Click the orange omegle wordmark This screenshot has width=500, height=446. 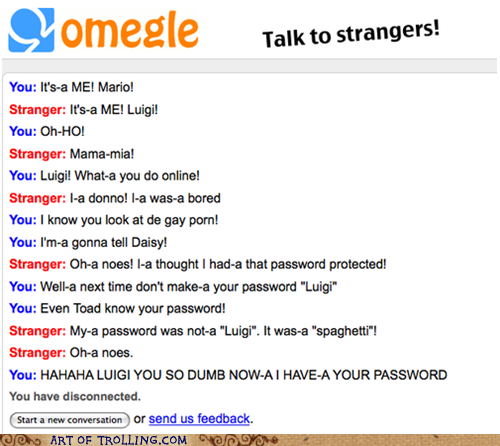coord(129,30)
